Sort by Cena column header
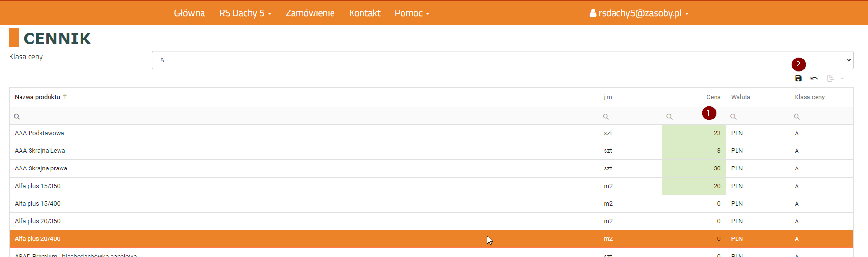 pyautogui.click(x=713, y=97)
